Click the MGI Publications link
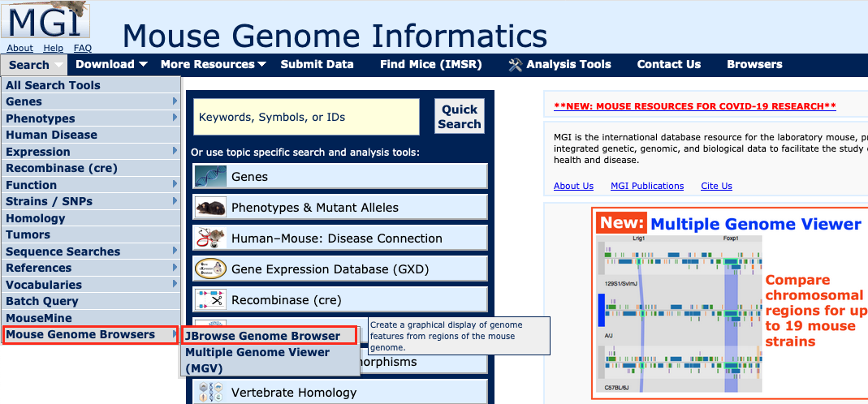This screenshot has width=868, height=404. click(647, 186)
